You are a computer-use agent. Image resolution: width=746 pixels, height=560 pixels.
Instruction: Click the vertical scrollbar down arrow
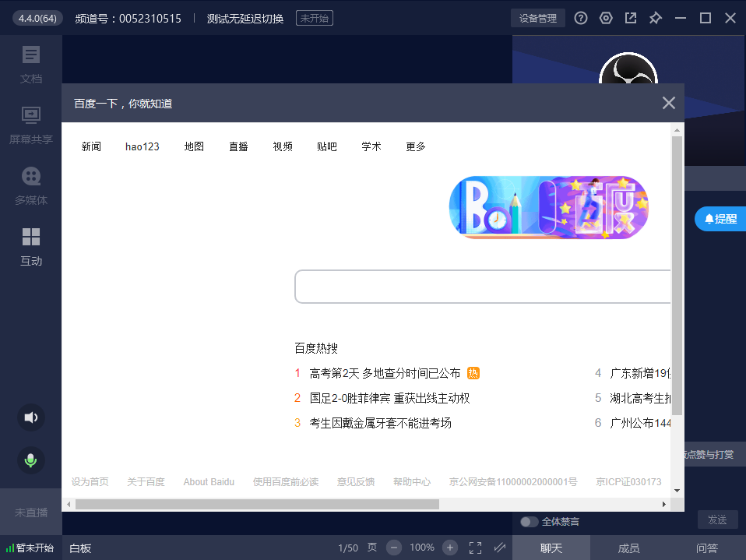pos(677,491)
